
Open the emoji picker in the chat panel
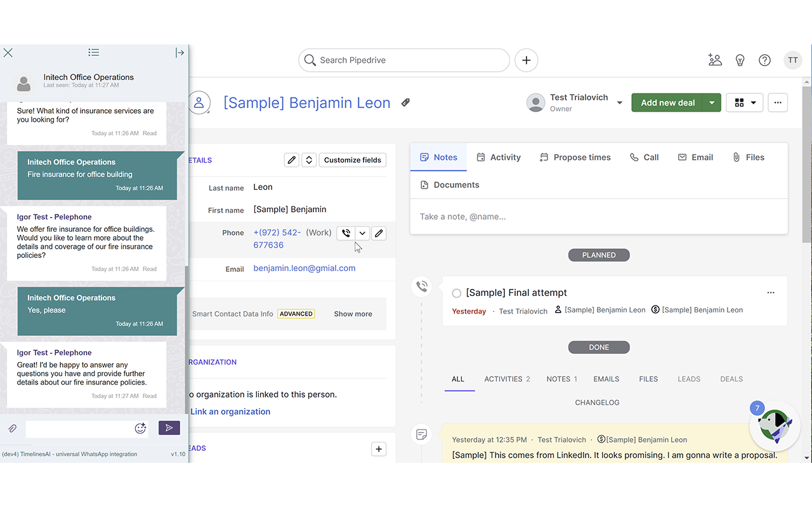[140, 428]
